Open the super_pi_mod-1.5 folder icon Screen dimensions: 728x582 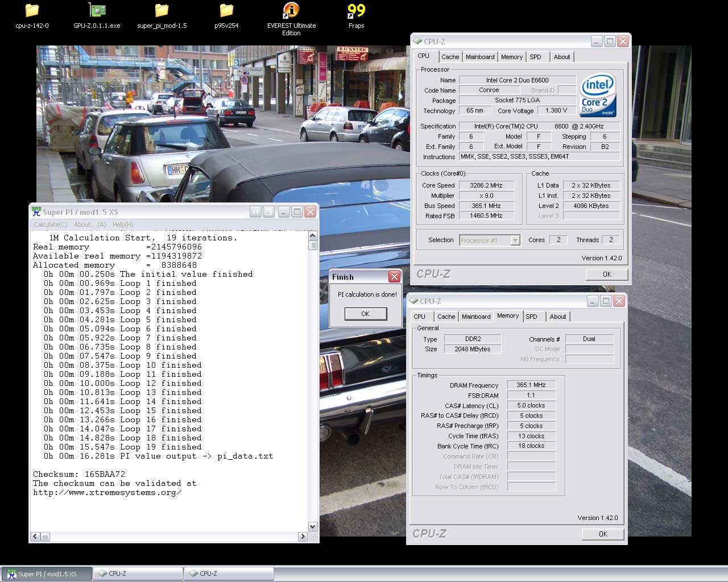tap(162, 16)
